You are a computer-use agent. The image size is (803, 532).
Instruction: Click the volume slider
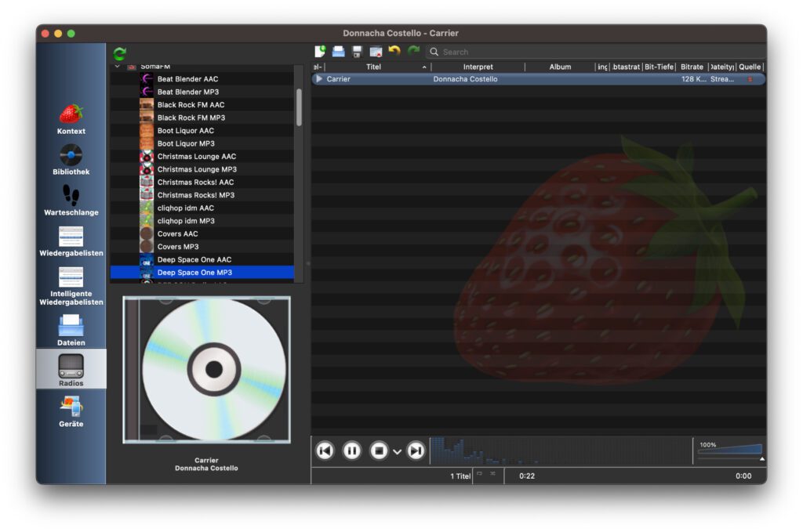coord(731,451)
